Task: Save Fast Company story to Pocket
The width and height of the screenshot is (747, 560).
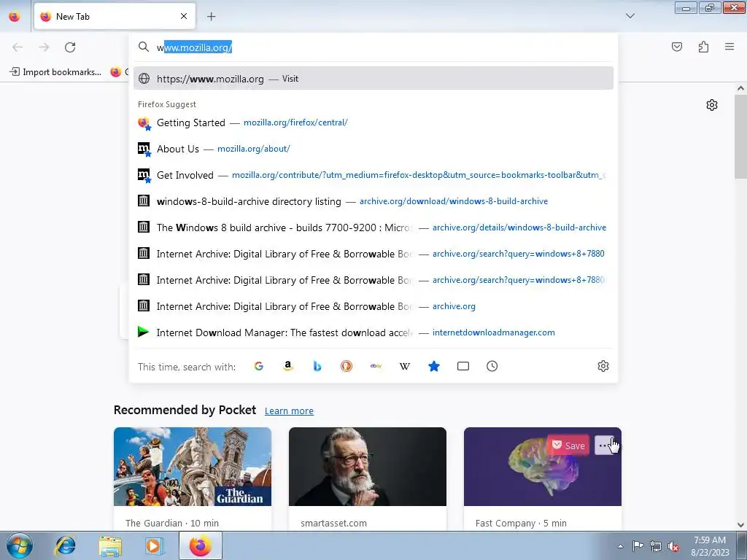Action: pyautogui.click(x=568, y=446)
